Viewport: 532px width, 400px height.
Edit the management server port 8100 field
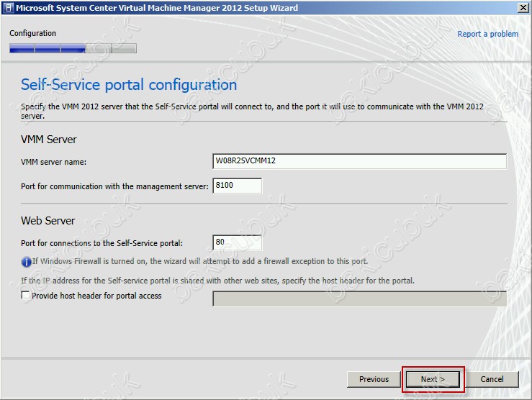point(237,186)
